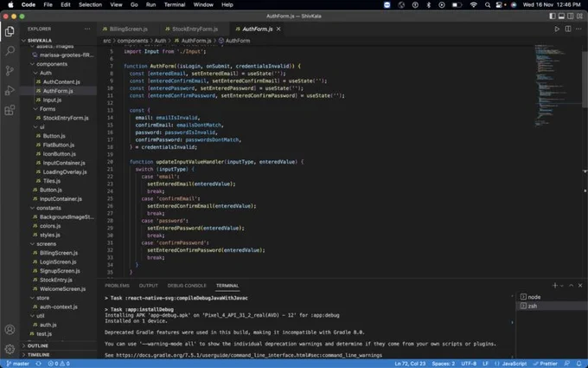Open LoginScreen.js in the explorer
Viewport: 588px width, 368px height.
coord(58,262)
